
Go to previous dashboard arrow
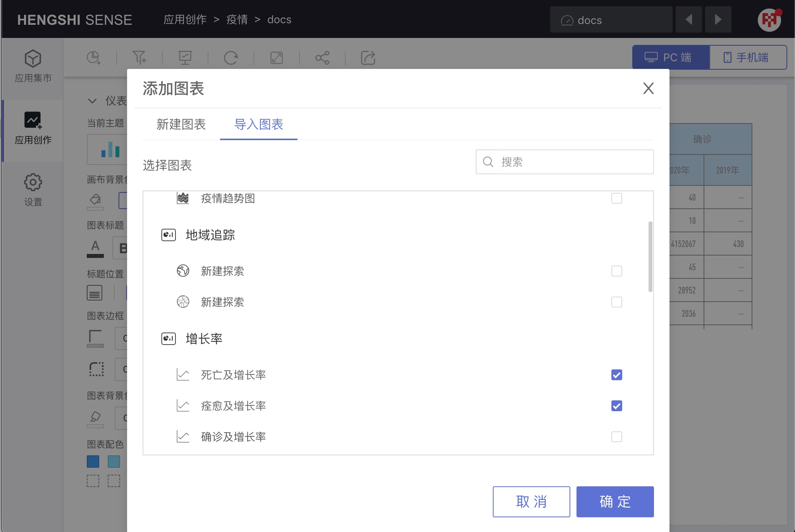tap(689, 19)
